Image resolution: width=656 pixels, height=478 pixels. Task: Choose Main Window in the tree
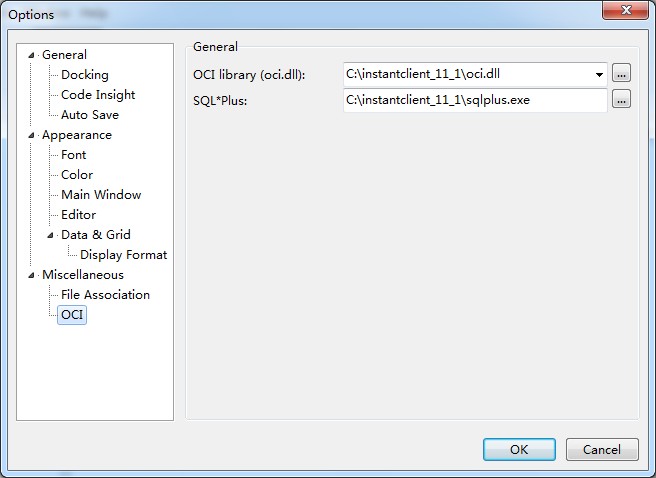pyautogui.click(x=100, y=195)
